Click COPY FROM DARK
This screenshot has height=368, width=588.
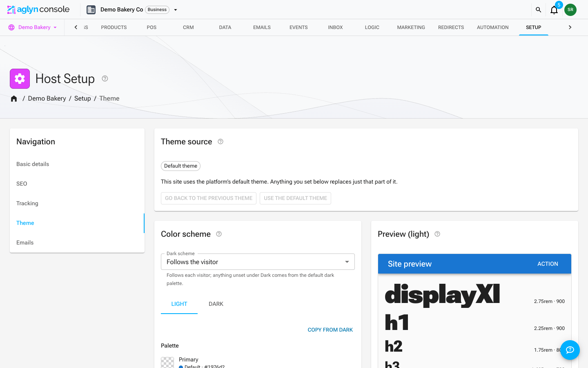(x=330, y=330)
